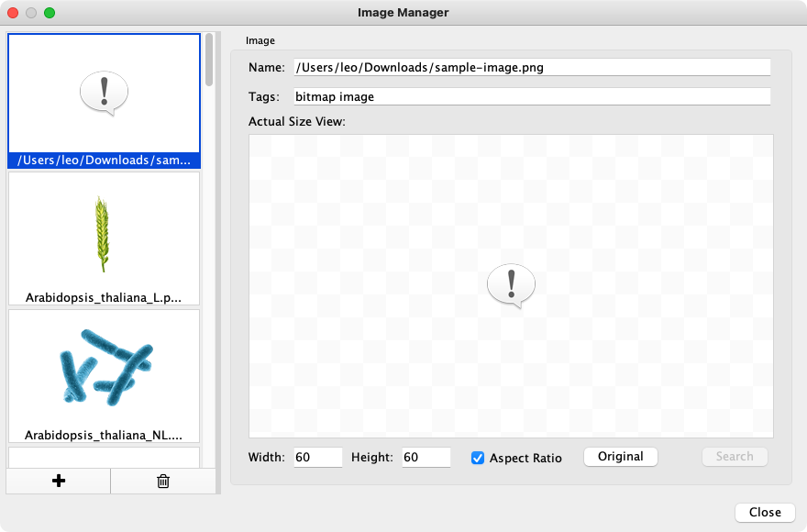The width and height of the screenshot is (807, 532).
Task: Uncheck the Aspect Ratio checkbox
Action: 478,458
